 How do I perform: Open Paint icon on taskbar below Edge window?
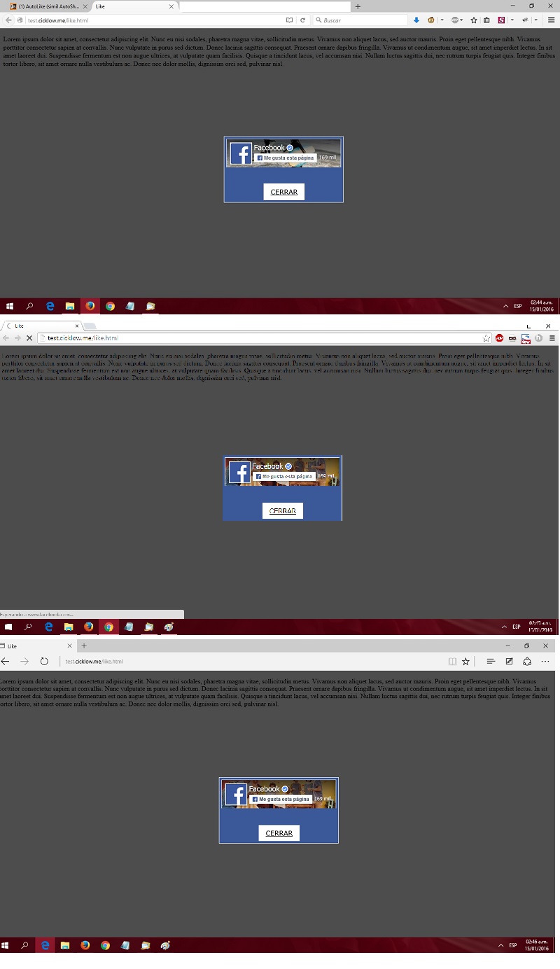point(165,945)
